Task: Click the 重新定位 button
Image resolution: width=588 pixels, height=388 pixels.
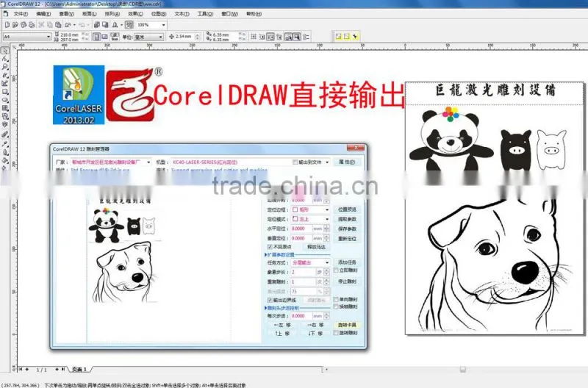Action: [x=347, y=238]
